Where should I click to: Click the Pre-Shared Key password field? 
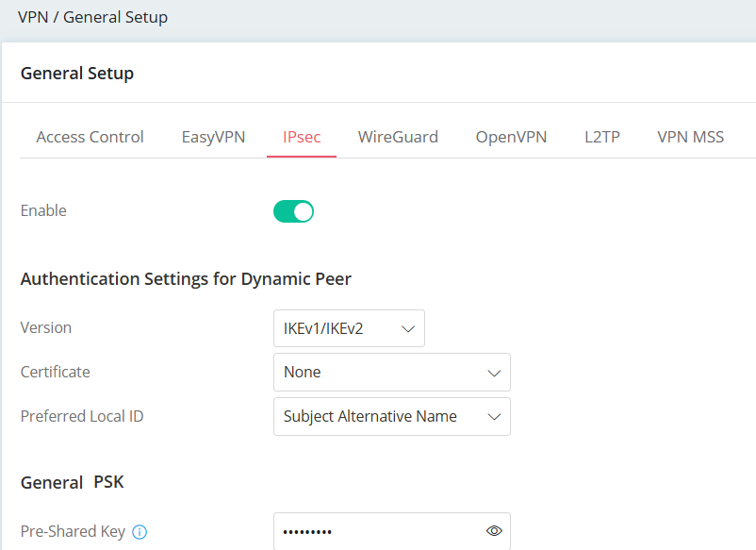(x=377, y=531)
